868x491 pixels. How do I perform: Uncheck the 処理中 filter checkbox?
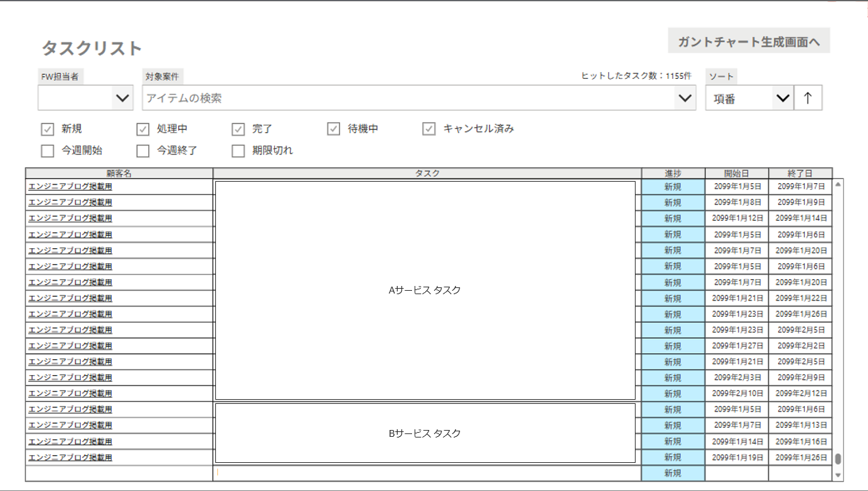pos(143,129)
